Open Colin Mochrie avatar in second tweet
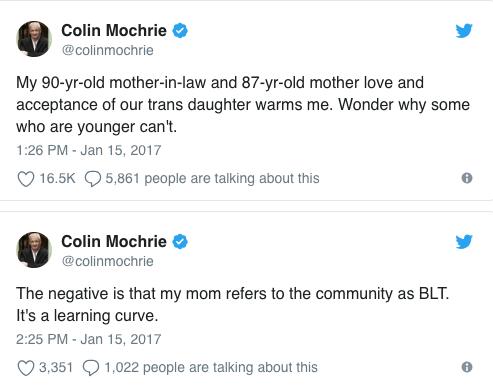 pyautogui.click(x=34, y=250)
